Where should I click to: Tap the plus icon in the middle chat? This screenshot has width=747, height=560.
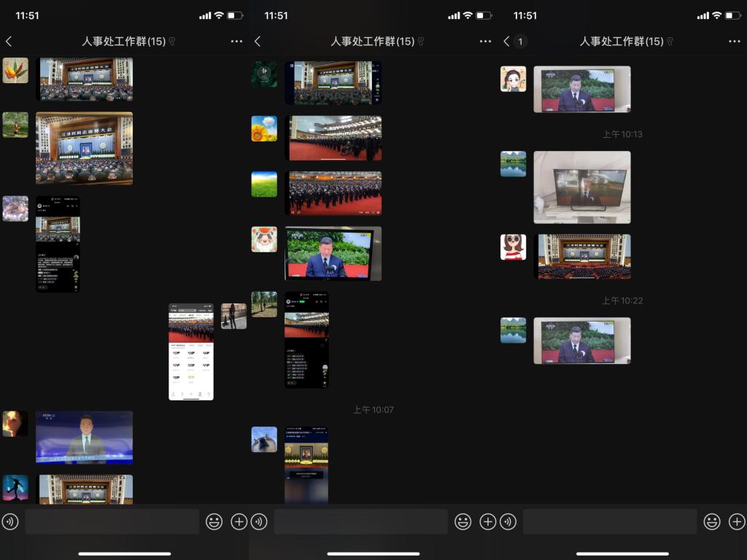[x=487, y=521]
